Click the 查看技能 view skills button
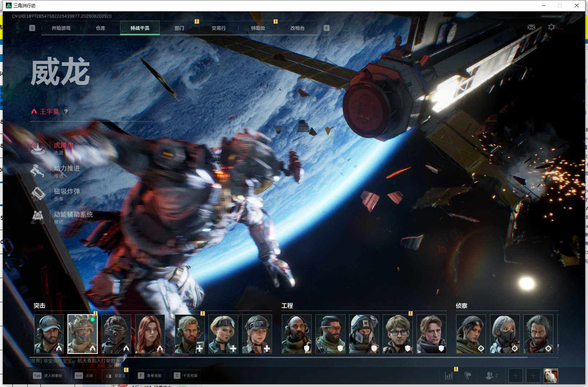Image resolution: width=588 pixels, height=387 pixels. [150, 376]
